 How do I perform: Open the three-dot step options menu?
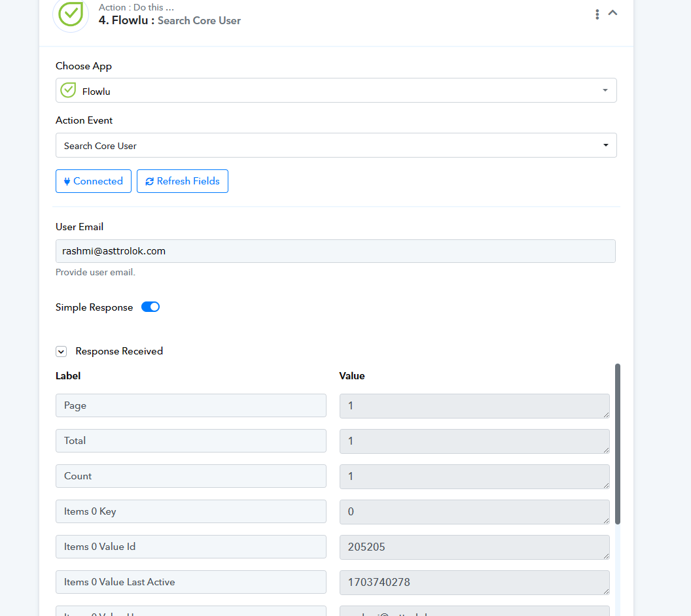coord(597,14)
